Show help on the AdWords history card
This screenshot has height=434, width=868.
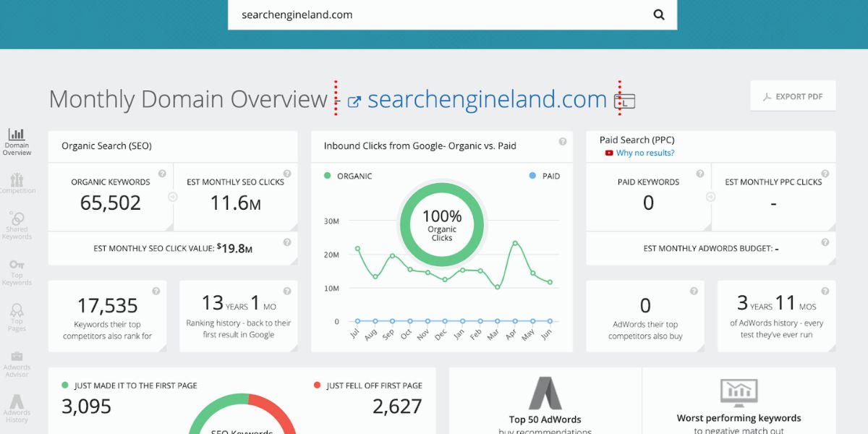click(825, 291)
